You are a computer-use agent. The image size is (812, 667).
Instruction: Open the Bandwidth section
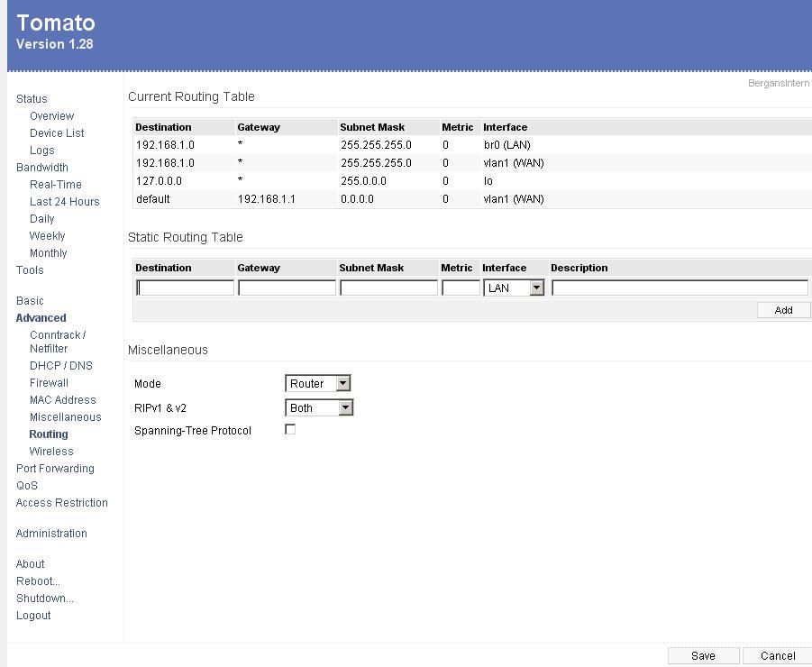[42, 168]
